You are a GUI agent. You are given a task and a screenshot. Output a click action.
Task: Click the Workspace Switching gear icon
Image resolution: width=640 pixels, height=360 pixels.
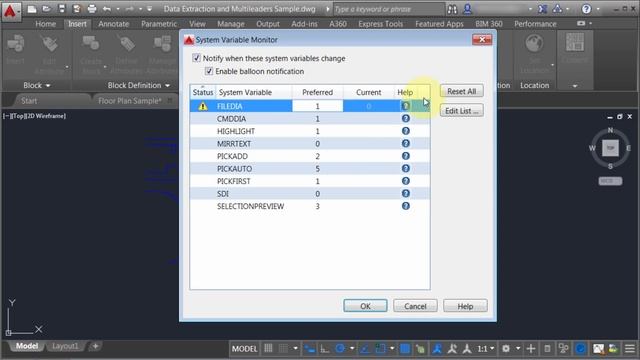(506, 349)
